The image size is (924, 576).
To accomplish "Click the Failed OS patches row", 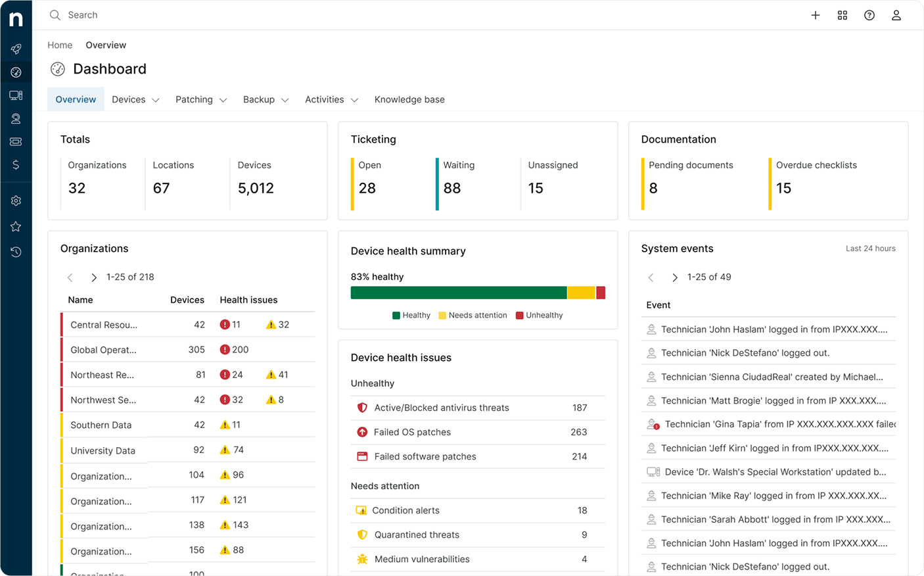I will 478,432.
